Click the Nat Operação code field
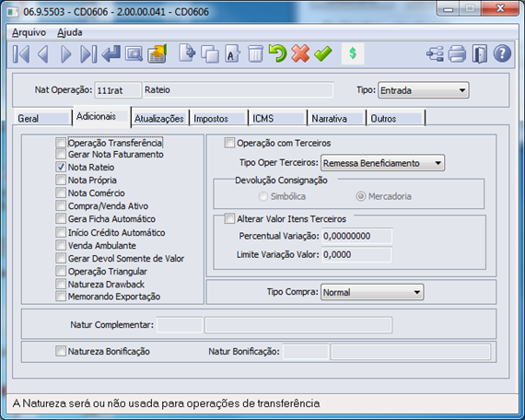Viewport: 525px width, 420px height. pyautogui.click(x=118, y=90)
